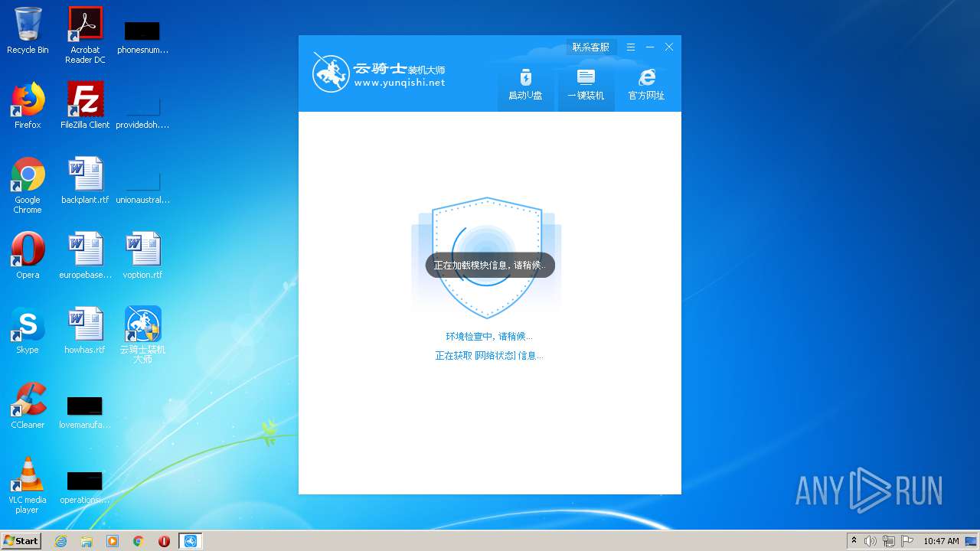Click the www.yunqishi.net address text
Image resolution: width=980 pixels, height=551 pixels.
(x=399, y=83)
